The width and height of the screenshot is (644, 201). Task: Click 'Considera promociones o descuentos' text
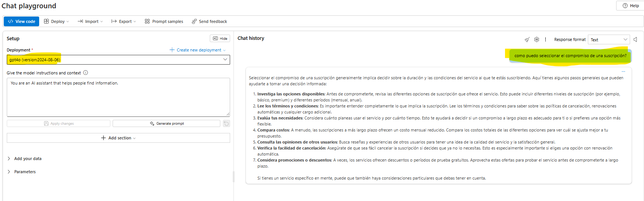295,160
